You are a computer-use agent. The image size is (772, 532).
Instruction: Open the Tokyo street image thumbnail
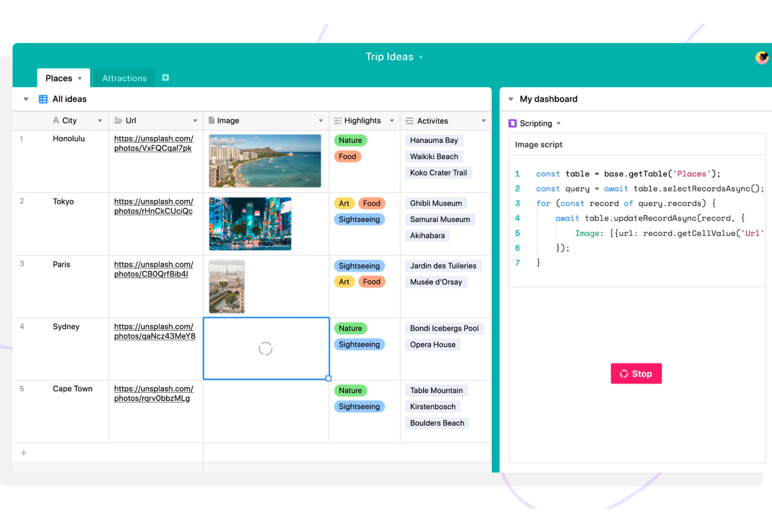pos(250,224)
